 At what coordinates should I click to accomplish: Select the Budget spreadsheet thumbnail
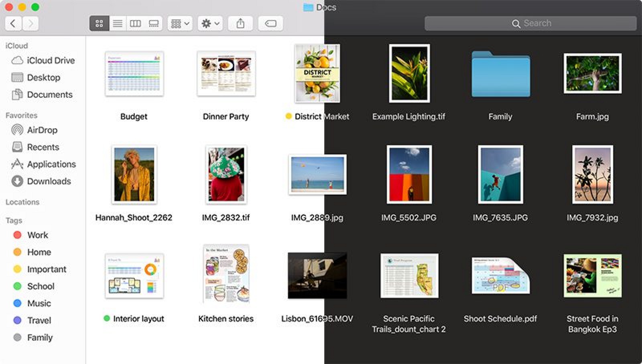click(x=134, y=74)
